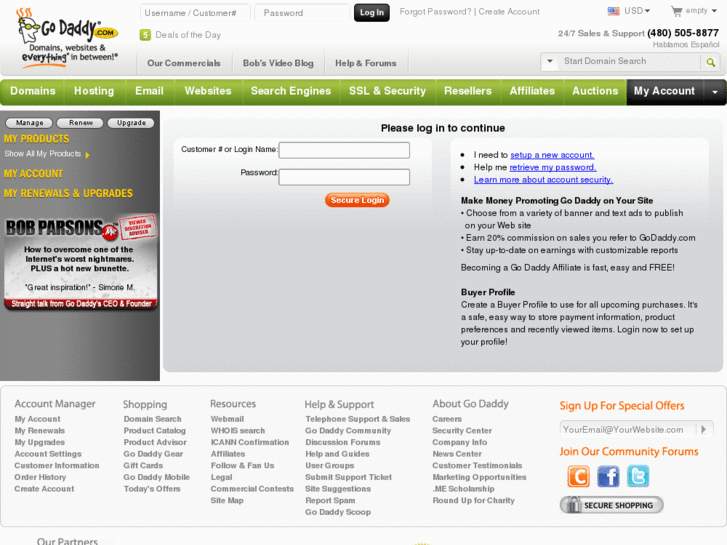Click Learn more about account security link

tap(543, 180)
